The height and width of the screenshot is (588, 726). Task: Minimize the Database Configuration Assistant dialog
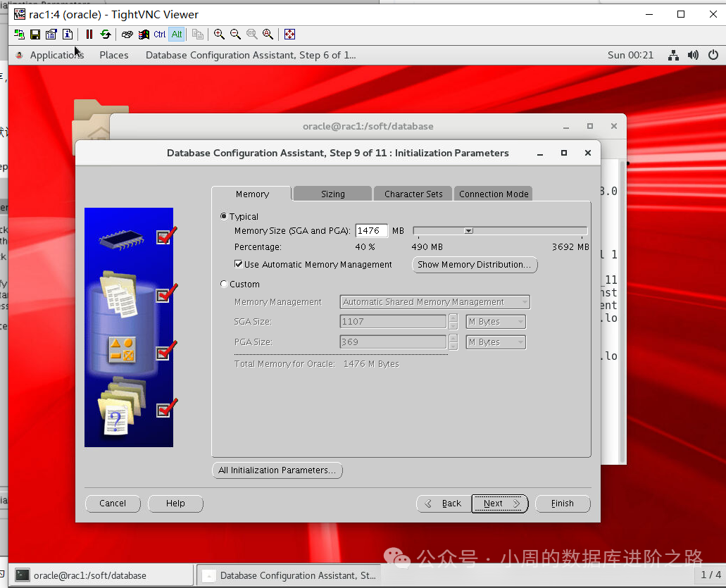coord(540,154)
